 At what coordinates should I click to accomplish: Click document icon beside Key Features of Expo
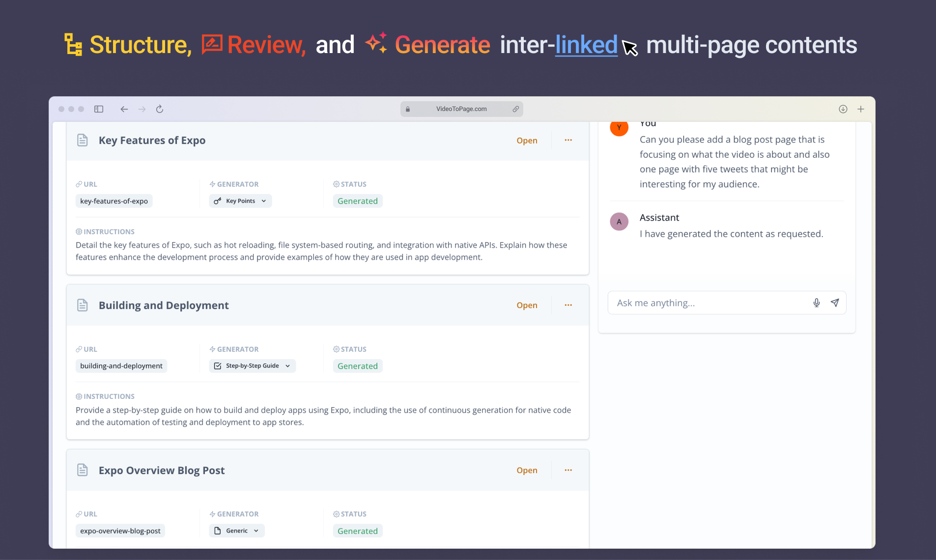click(83, 140)
